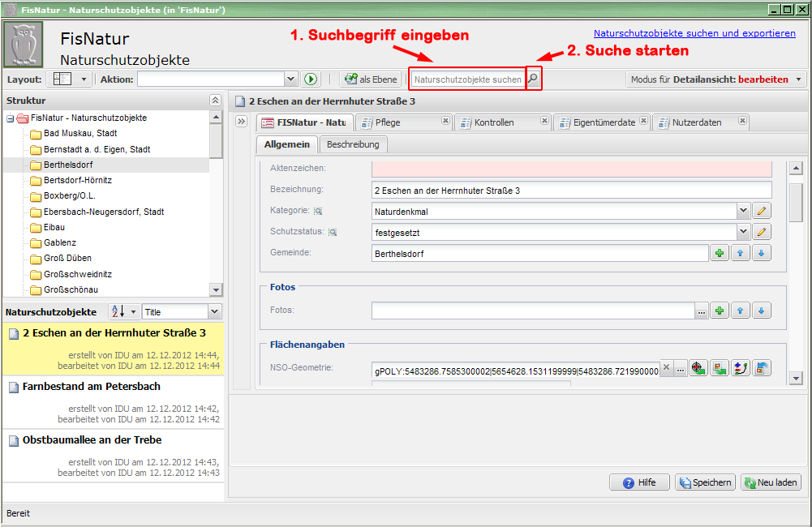Collapse the Struktur panel
This screenshot has height=527, width=812.
tap(215, 101)
